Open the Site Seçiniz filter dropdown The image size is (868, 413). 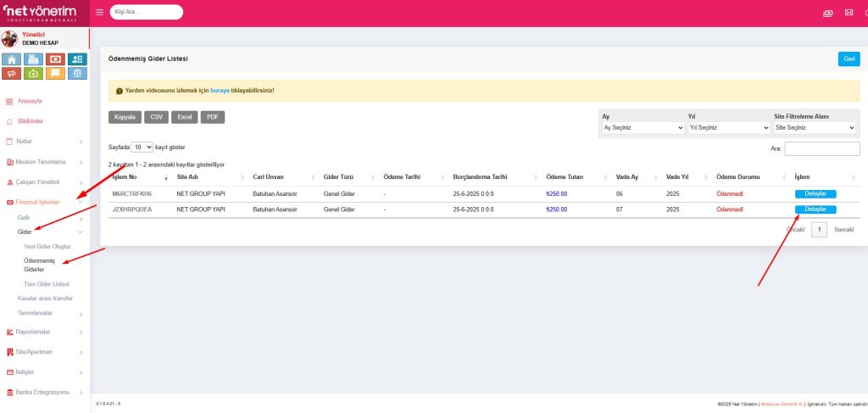click(x=814, y=128)
